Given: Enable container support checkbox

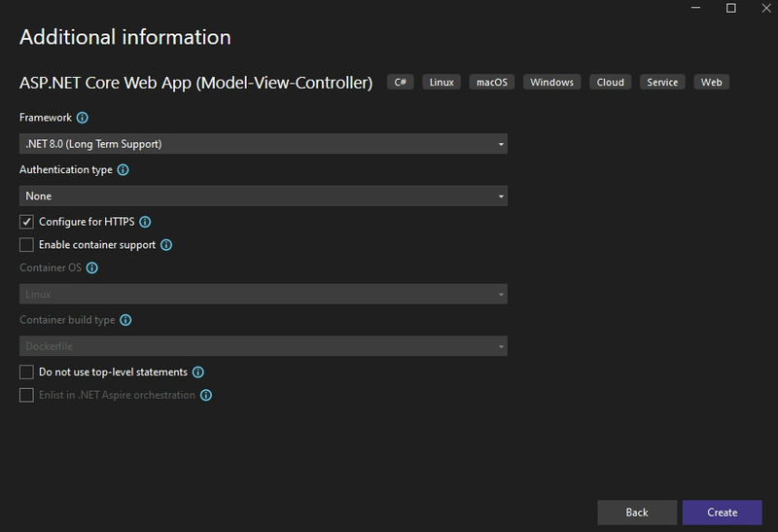Looking at the screenshot, I should click(27, 245).
